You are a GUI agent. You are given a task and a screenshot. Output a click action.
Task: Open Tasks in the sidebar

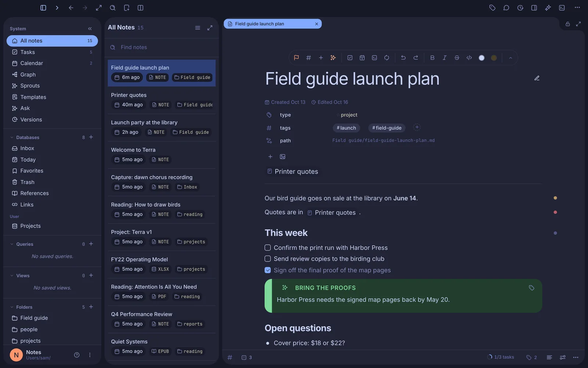(52, 52)
